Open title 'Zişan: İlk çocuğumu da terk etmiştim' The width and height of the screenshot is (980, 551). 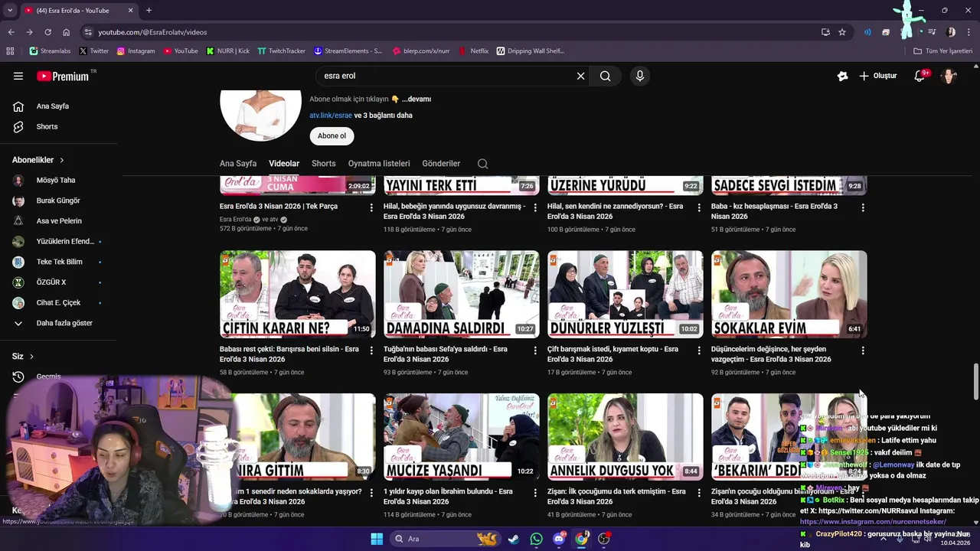[616, 497]
